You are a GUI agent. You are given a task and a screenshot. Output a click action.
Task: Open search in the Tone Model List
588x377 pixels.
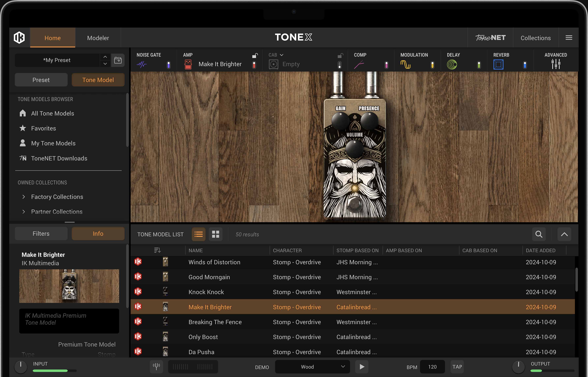tap(539, 234)
